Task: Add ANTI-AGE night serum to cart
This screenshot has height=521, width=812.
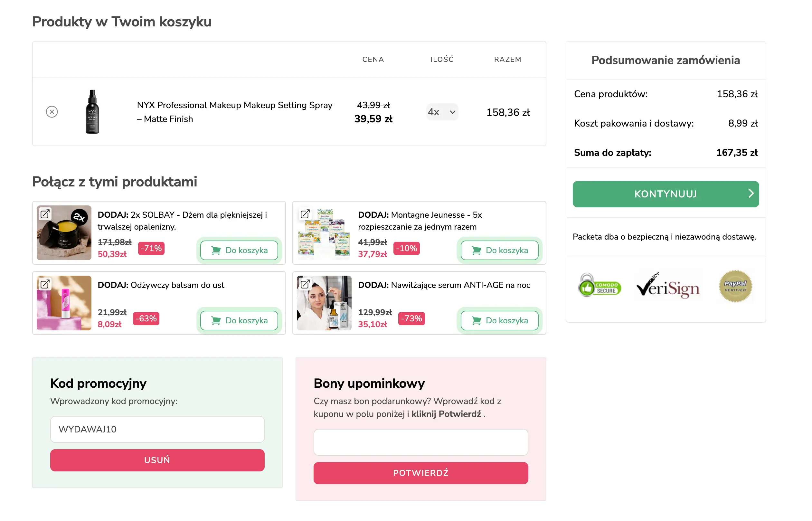Action: coord(499,320)
